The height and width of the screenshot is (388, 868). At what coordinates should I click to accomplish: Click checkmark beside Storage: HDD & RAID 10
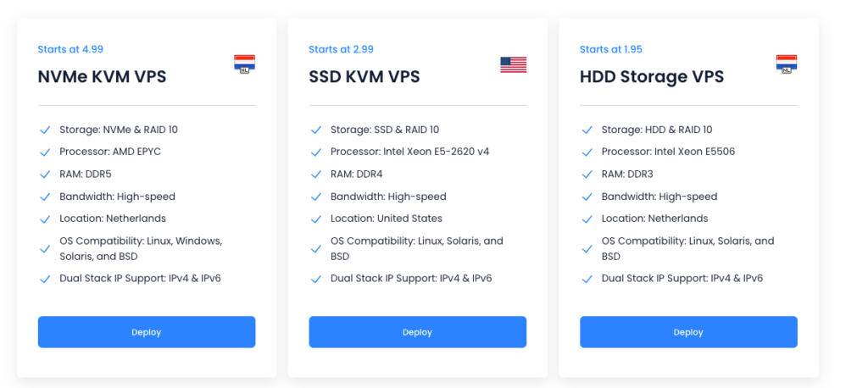[x=587, y=130]
